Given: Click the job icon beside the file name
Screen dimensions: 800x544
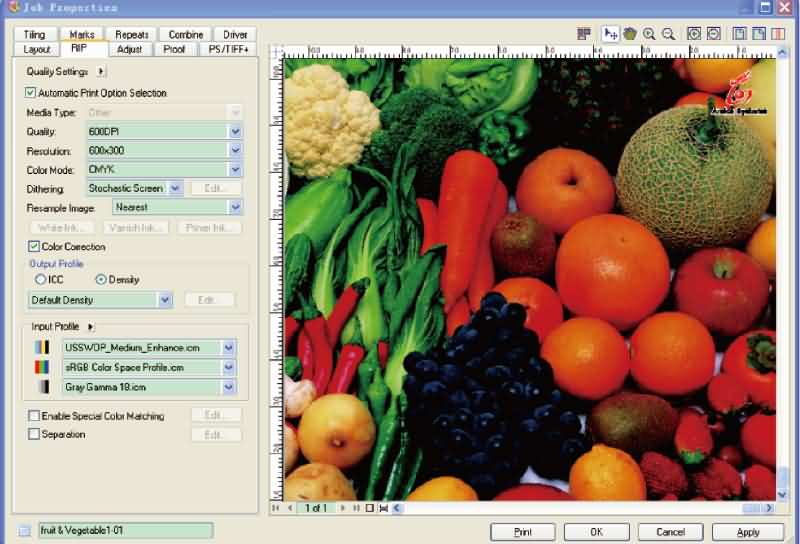Looking at the screenshot, I should click(24, 531).
